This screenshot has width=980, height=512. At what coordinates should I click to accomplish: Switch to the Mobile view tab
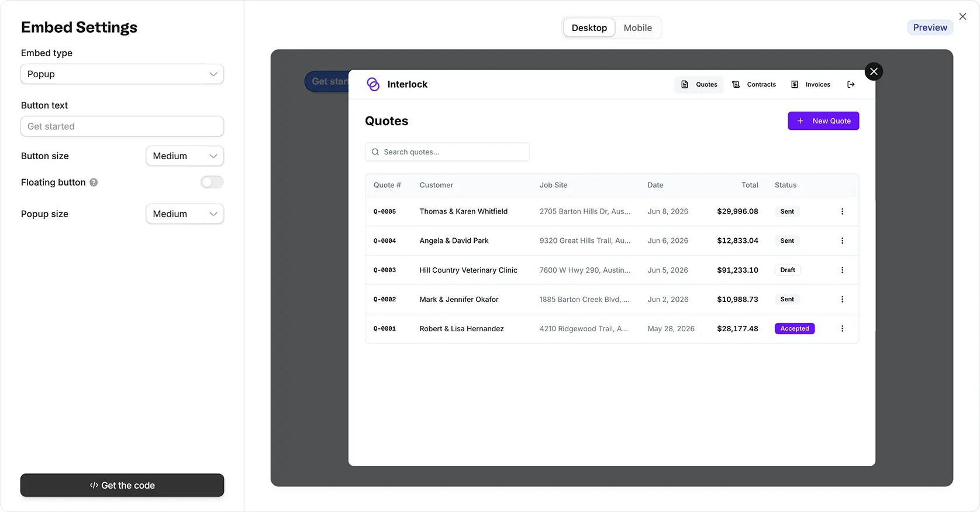pos(637,28)
